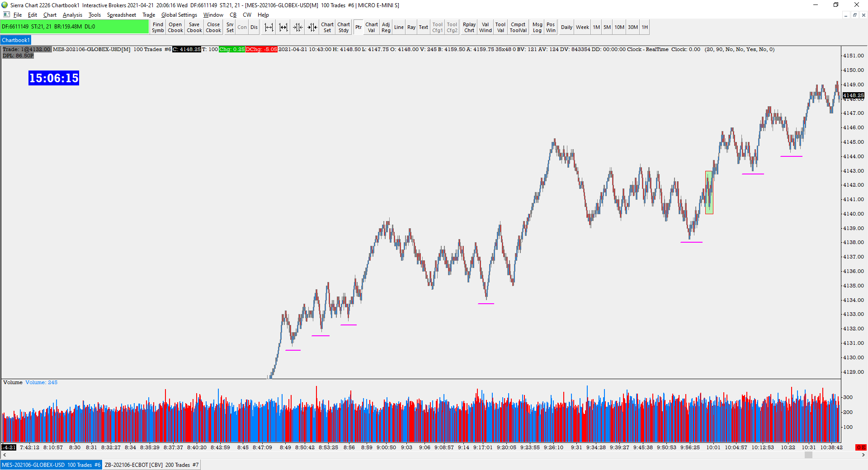Screen dimensions: 868x470
Task: Open the Global Settings menu
Action: pos(179,15)
